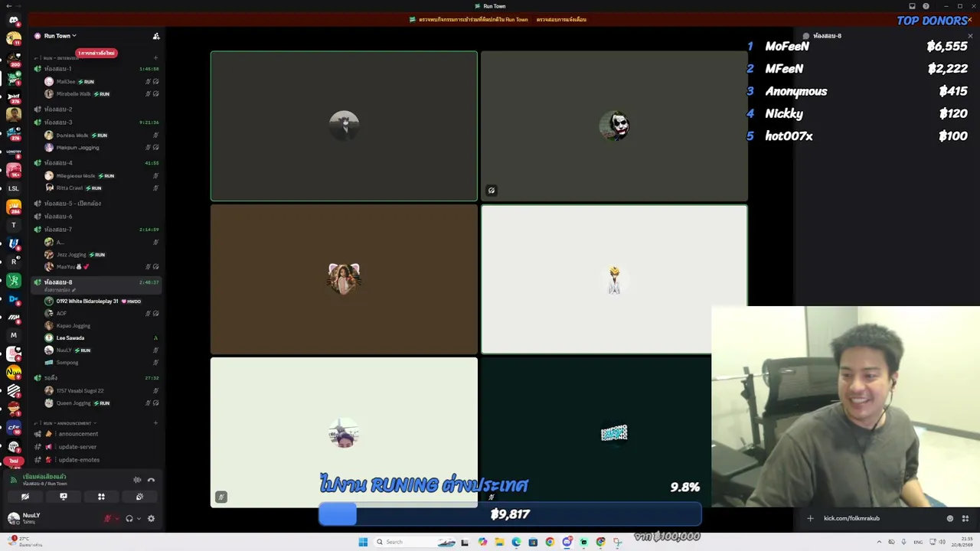Open Microsoft Store from the taskbar
This screenshot has width=980, height=551.
pos(533,542)
